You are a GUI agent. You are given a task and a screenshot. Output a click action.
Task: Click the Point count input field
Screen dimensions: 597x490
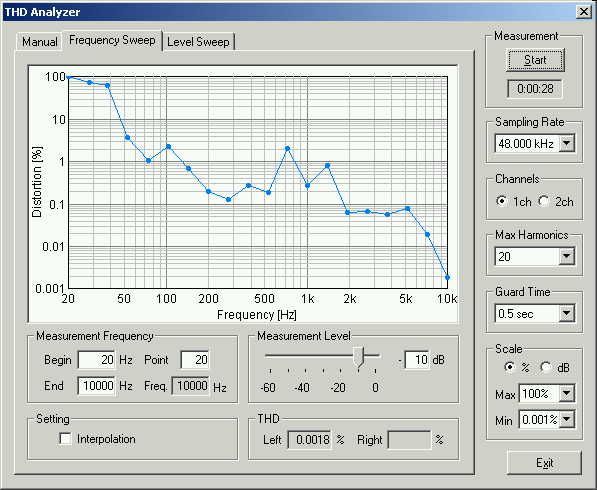pyautogui.click(x=195, y=359)
